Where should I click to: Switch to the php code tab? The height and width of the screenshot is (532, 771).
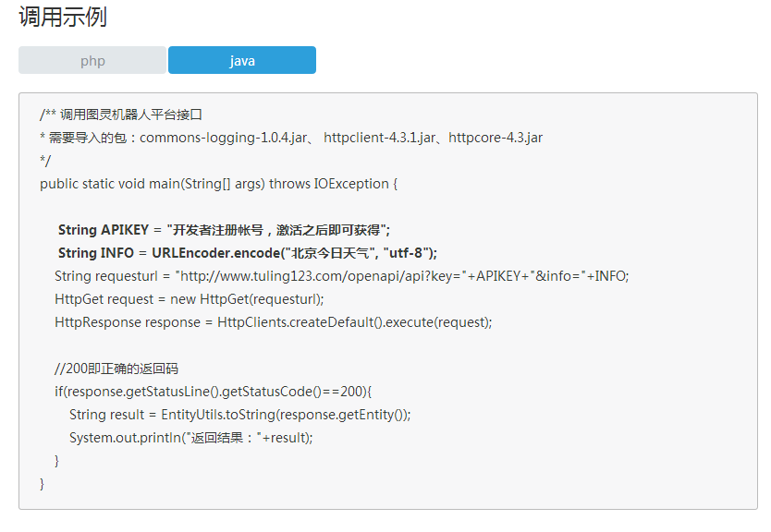(x=92, y=60)
